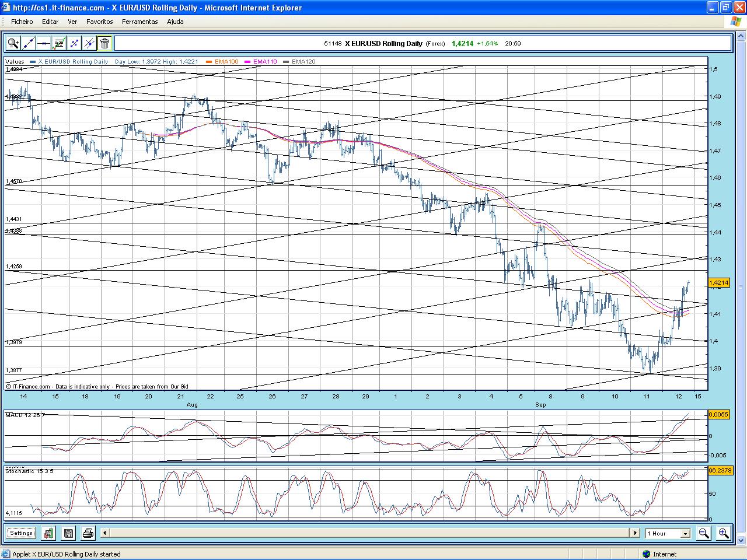Click the Internet Explorer page icon in title bar

[6, 8]
